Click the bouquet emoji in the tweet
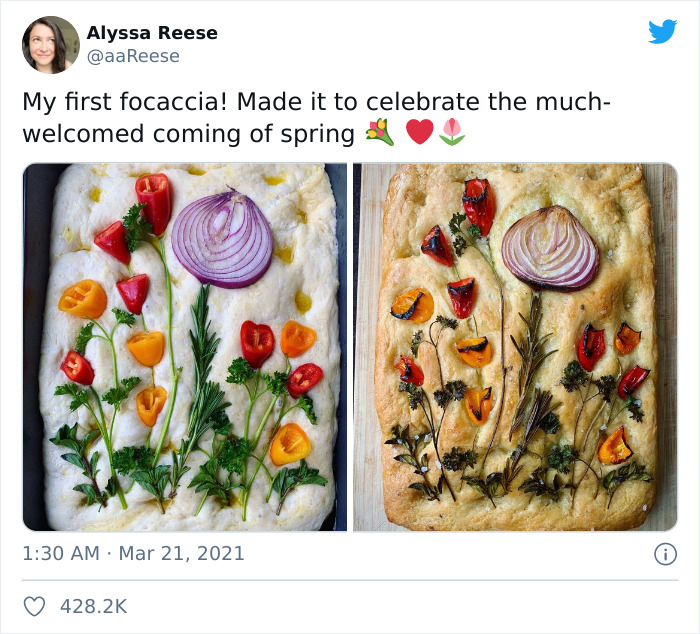The width and height of the screenshot is (700, 634). (380, 132)
